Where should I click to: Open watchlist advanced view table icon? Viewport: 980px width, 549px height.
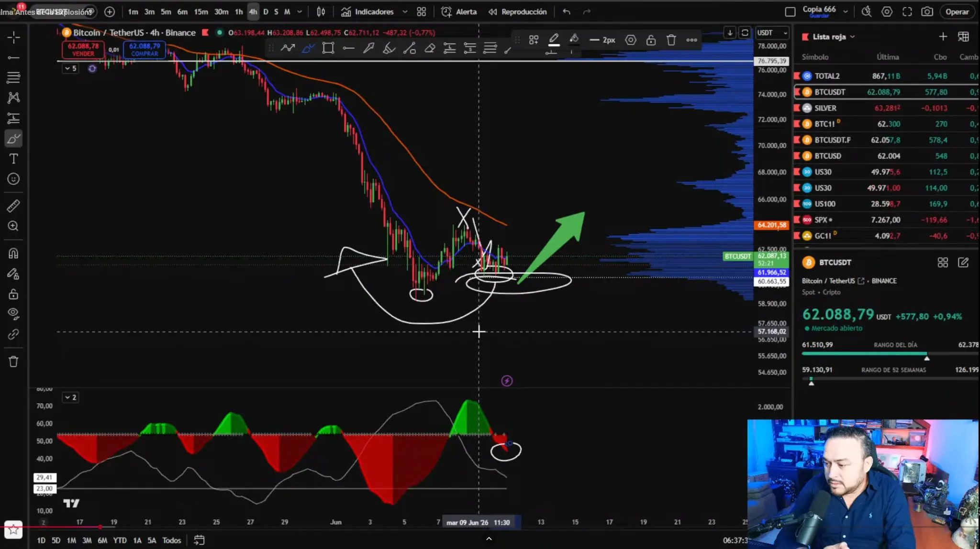click(963, 36)
